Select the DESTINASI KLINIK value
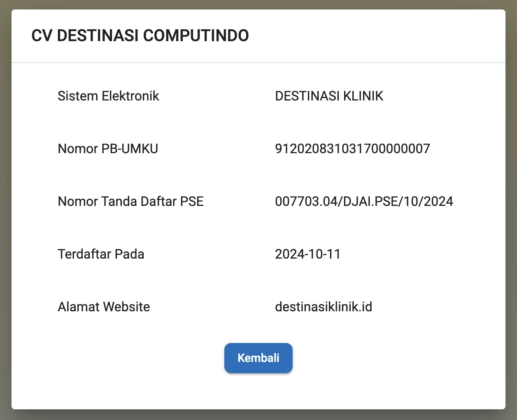 click(x=329, y=96)
